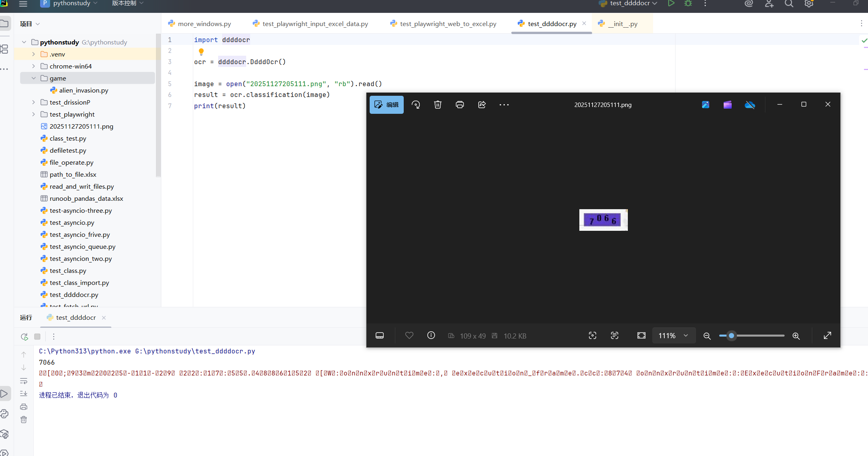Rotate the image in Photos viewer
Image resolution: width=868 pixels, height=456 pixels.
416,105
